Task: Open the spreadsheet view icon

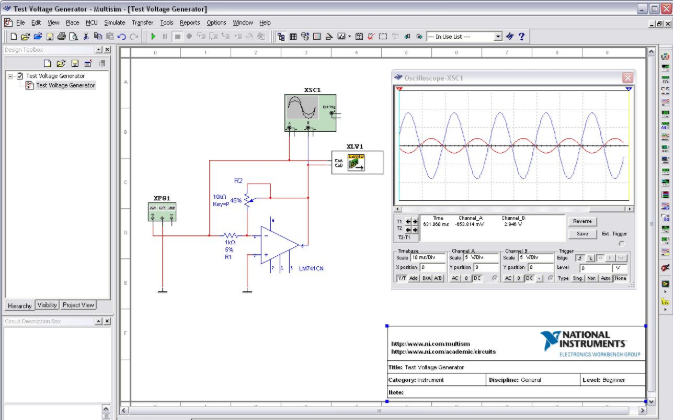Action: coord(293,37)
